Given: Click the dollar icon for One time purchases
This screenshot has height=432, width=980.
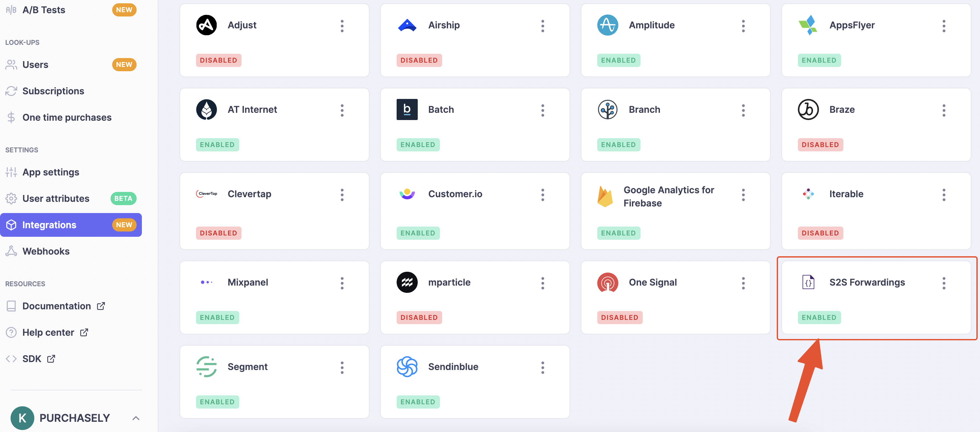Looking at the screenshot, I should click(11, 117).
